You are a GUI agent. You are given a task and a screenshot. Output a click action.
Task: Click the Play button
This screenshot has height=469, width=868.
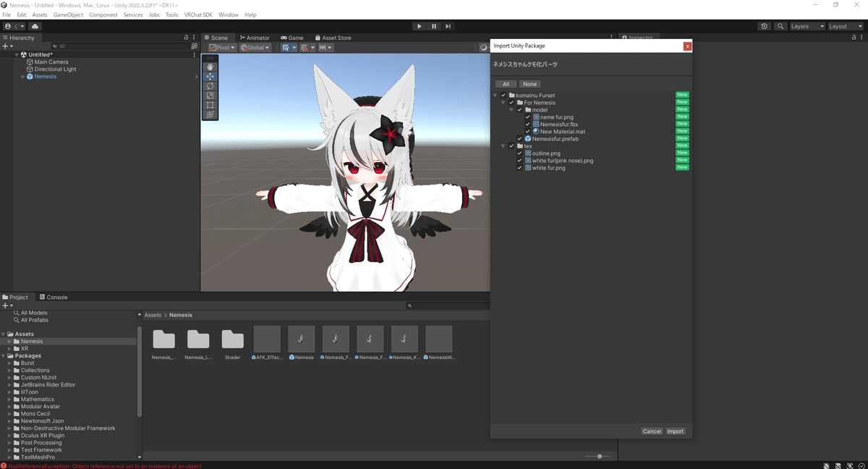420,26
